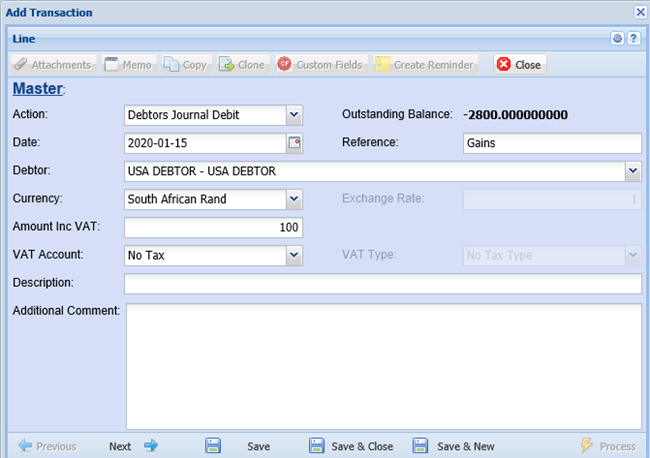Viewport: 650px width, 458px height.
Task: Click inside the Additional Comment box
Action: (382, 365)
